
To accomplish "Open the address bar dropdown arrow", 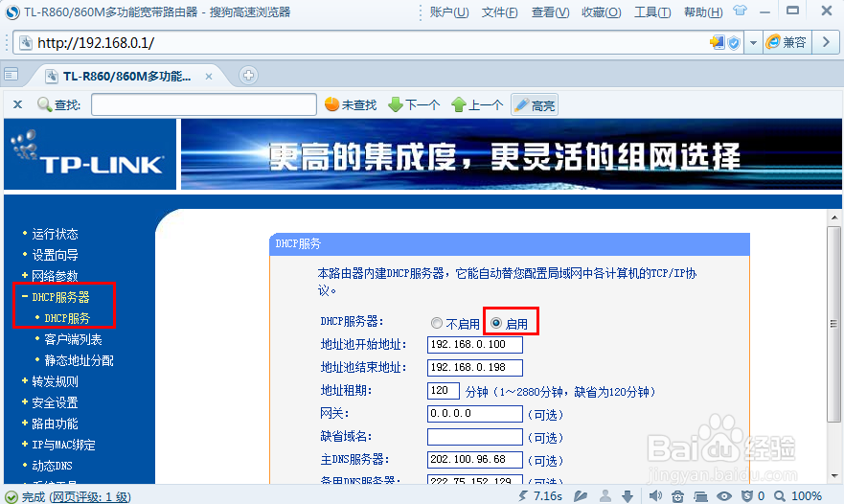I will point(753,42).
